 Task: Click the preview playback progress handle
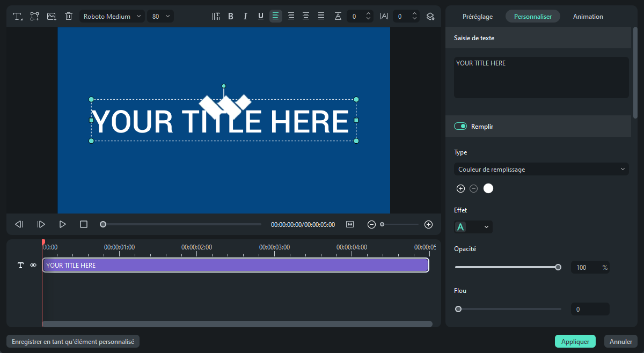click(x=103, y=224)
